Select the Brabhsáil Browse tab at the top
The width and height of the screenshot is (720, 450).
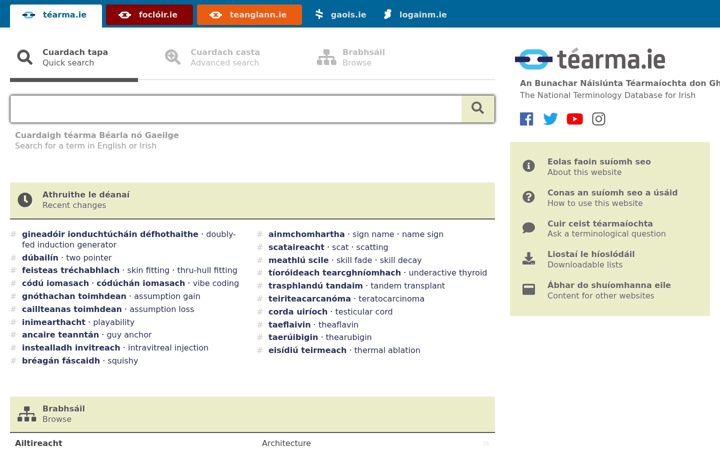click(x=351, y=57)
